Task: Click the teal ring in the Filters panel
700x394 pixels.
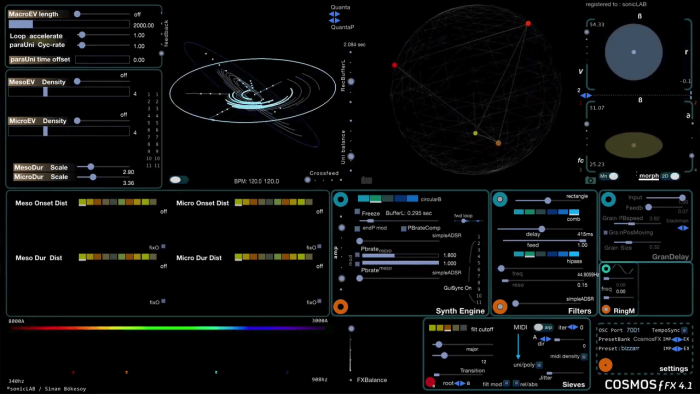Action: 500,199
